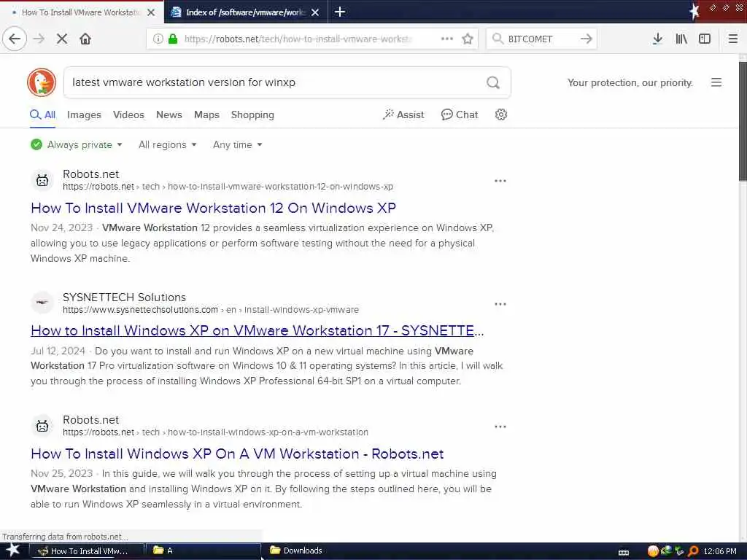
Task: Switch to 'Index of /software/vmware' tab
Action: tap(245, 12)
